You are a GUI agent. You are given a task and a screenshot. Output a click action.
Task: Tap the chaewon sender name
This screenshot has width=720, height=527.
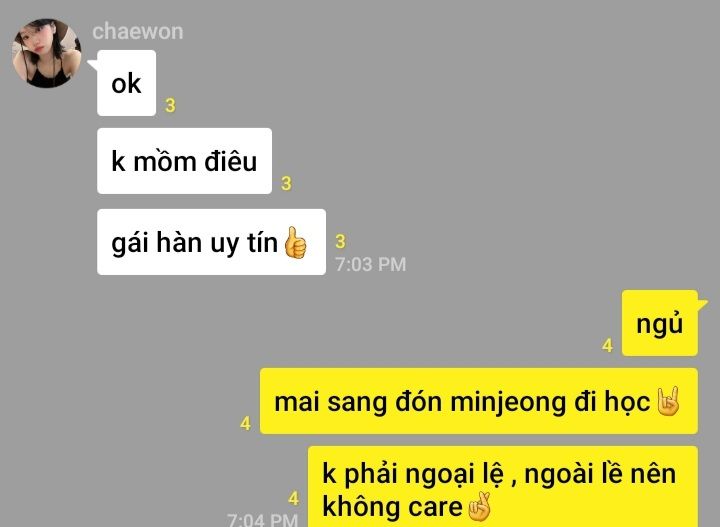tap(138, 32)
